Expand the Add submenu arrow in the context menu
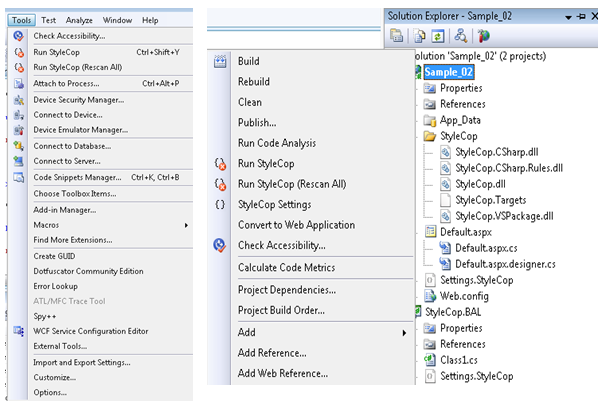The width and height of the screenshot is (604, 405). pos(404,333)
